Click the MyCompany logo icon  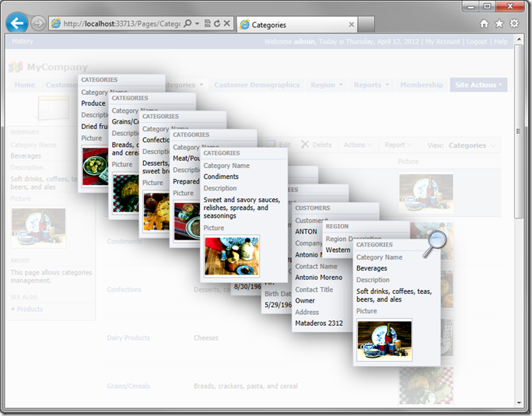[16, 67]
